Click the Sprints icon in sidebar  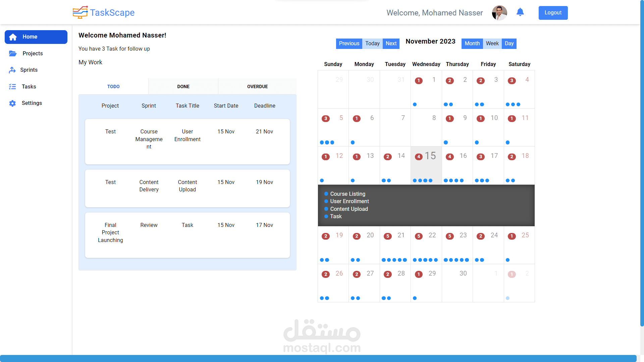[12, 70]
